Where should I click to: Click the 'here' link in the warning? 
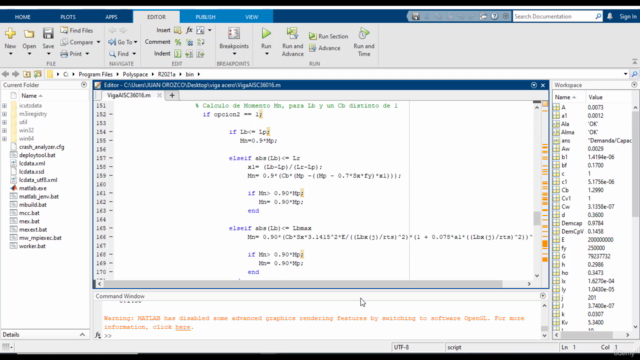(x=183, y=327)
